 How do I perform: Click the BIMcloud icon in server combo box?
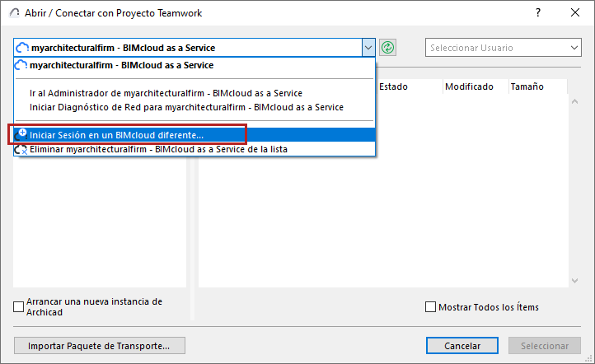tap(22, 48)
